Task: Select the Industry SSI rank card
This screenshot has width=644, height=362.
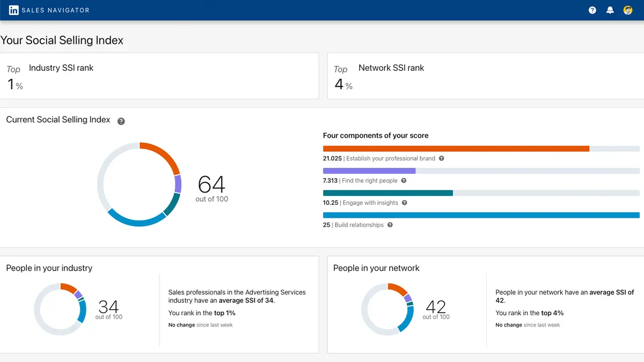Action: coord(159,76)
